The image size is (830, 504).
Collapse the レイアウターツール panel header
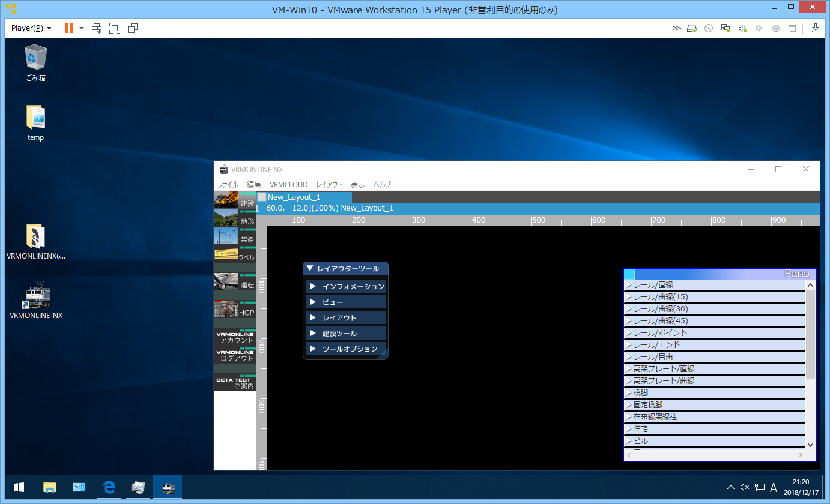coord(345,269)
